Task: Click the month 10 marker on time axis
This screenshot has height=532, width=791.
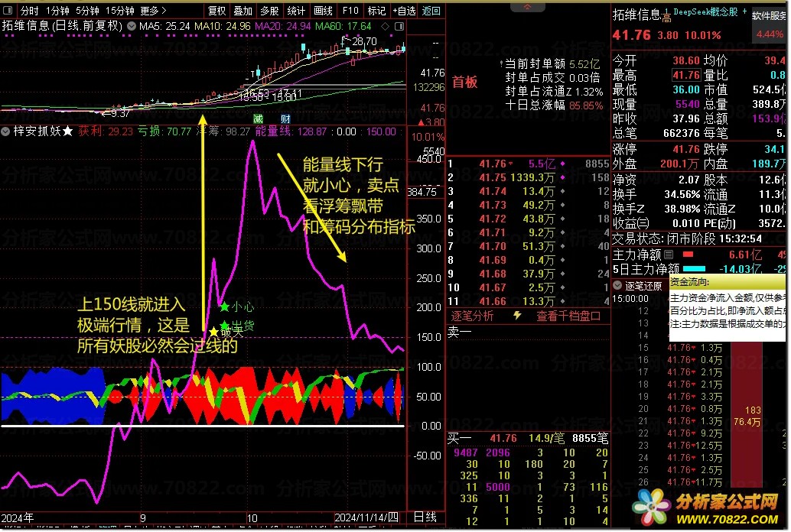Action: 252,518
